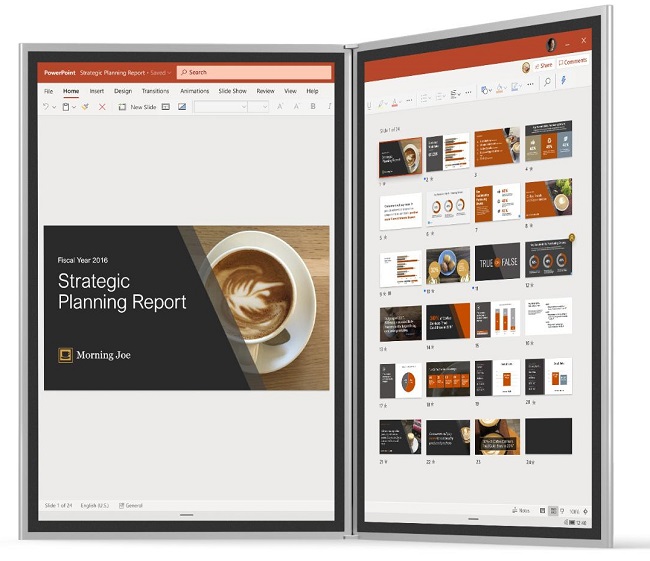Switch to Slide Sorter view icon
650x561 pixels.
coord(553,511)
